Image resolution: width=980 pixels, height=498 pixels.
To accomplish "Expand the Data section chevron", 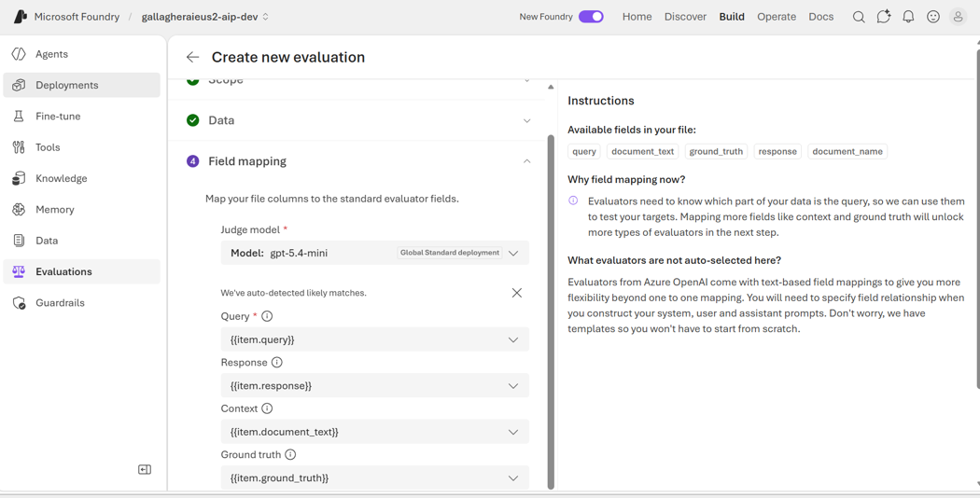I will click(x=527, y=120).
